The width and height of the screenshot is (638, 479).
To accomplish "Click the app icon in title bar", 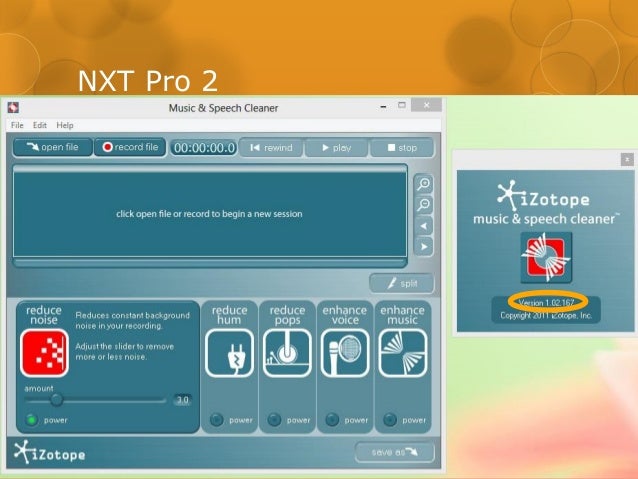I will point(13,108).
